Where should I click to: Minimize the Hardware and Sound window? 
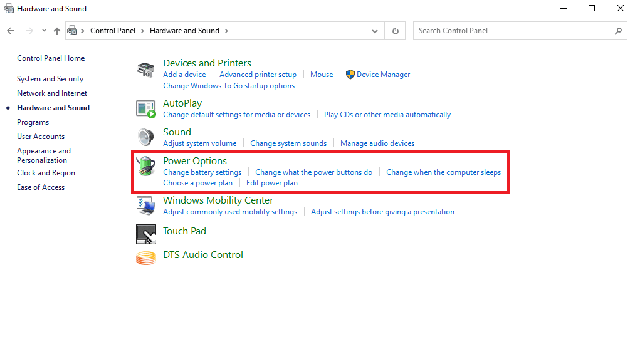click(564, 9)
